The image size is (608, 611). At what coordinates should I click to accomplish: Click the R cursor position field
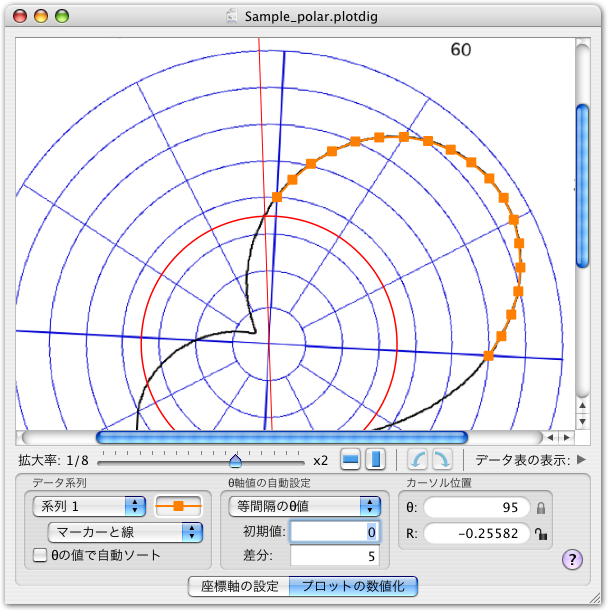(x=477, y=533)
